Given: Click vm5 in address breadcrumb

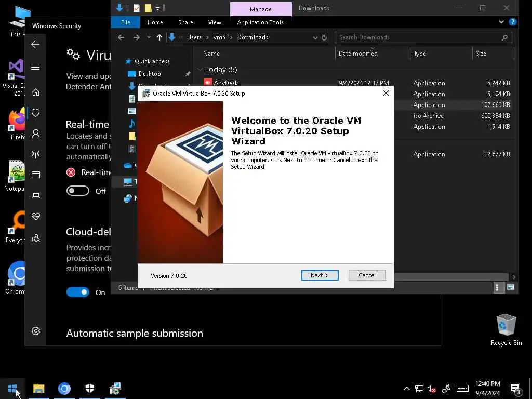Looking at the screenshot, I should click(x=219, y=37).
